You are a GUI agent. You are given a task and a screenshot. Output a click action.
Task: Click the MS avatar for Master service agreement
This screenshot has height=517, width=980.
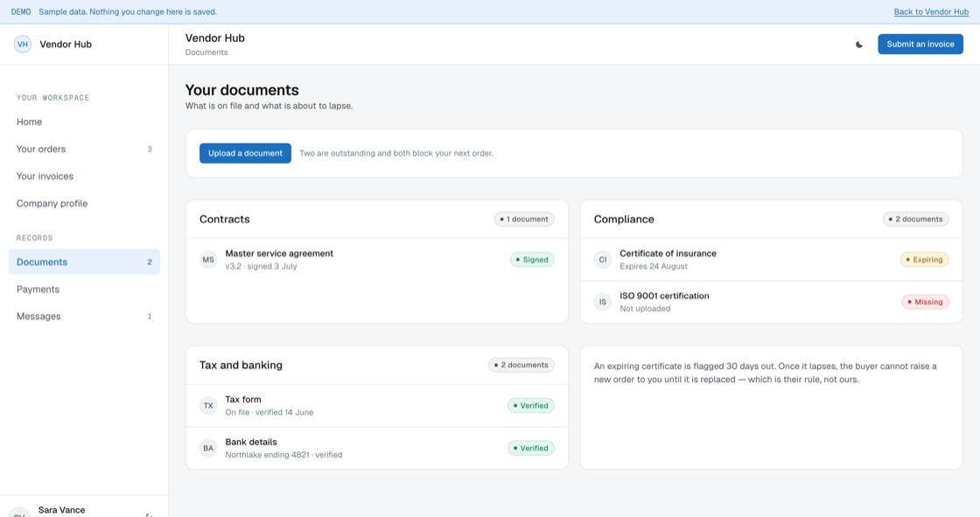pos(208,260)
